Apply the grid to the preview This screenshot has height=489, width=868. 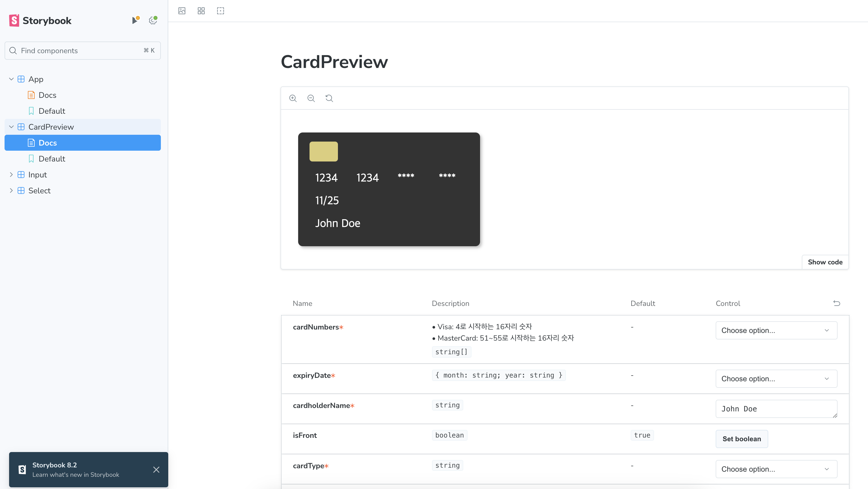[x=201, y=11]
